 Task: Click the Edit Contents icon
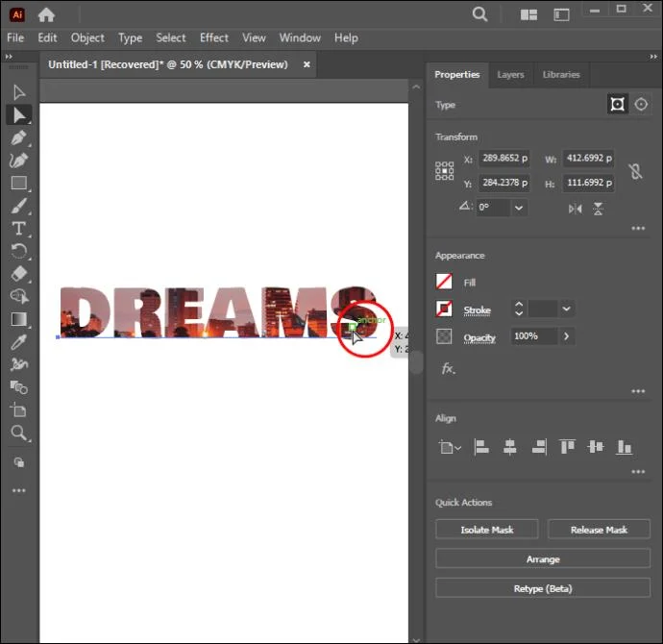641,104
